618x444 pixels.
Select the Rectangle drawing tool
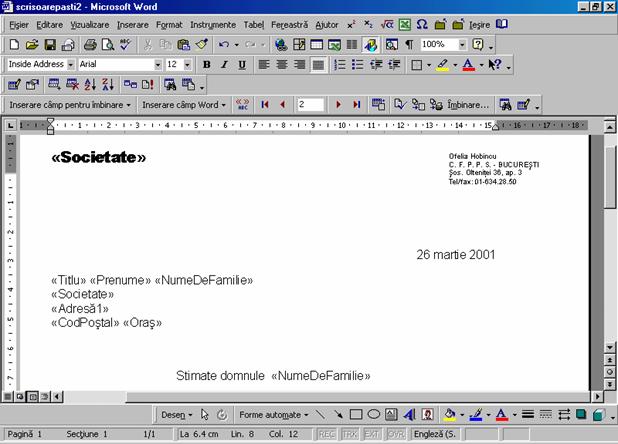tap(356, 414)
